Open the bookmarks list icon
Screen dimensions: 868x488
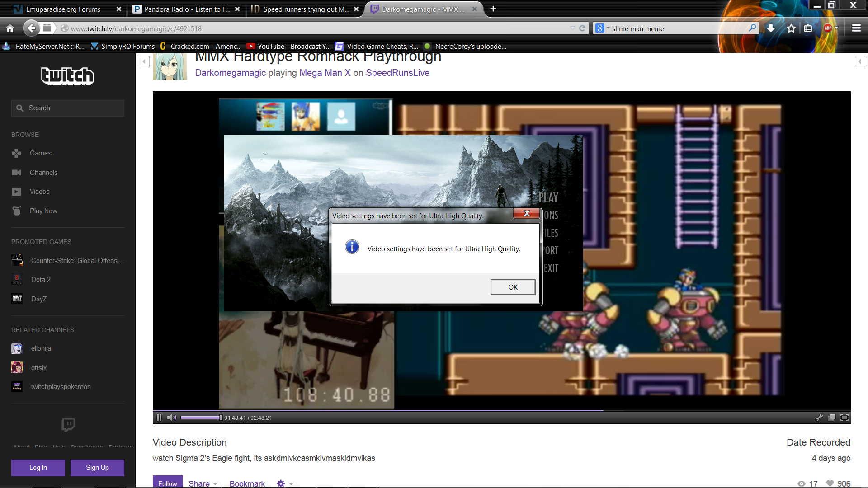(808, 28)
